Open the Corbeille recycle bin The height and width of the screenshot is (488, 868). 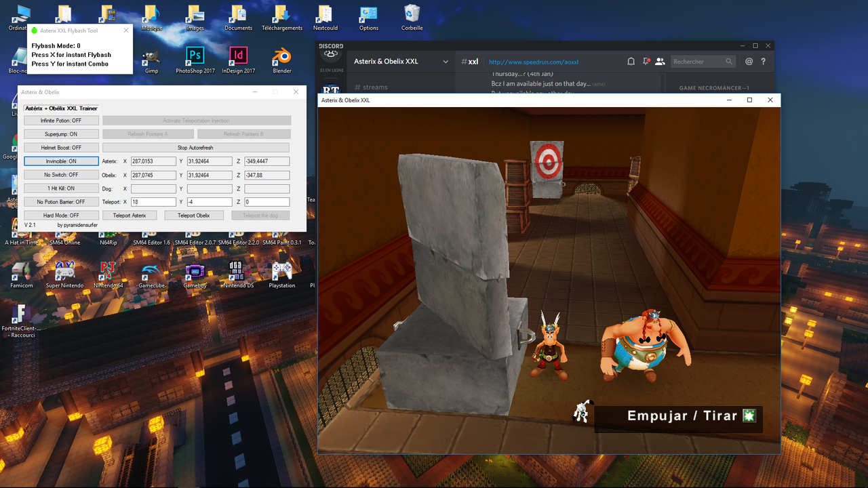[412, 18]
